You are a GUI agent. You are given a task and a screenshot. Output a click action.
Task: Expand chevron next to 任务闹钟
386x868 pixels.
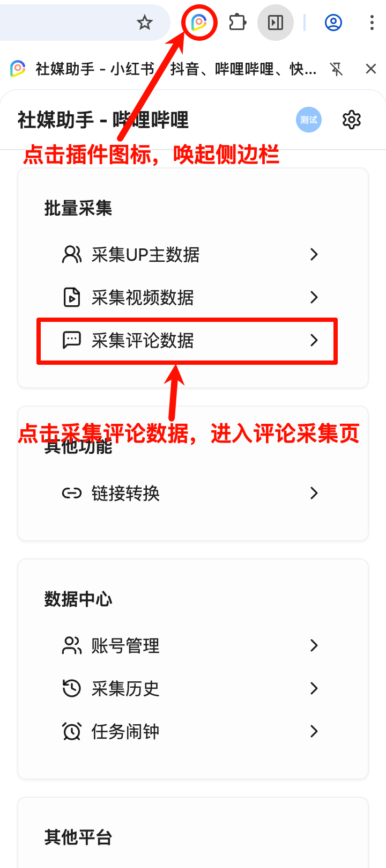[x=314, y=731]
